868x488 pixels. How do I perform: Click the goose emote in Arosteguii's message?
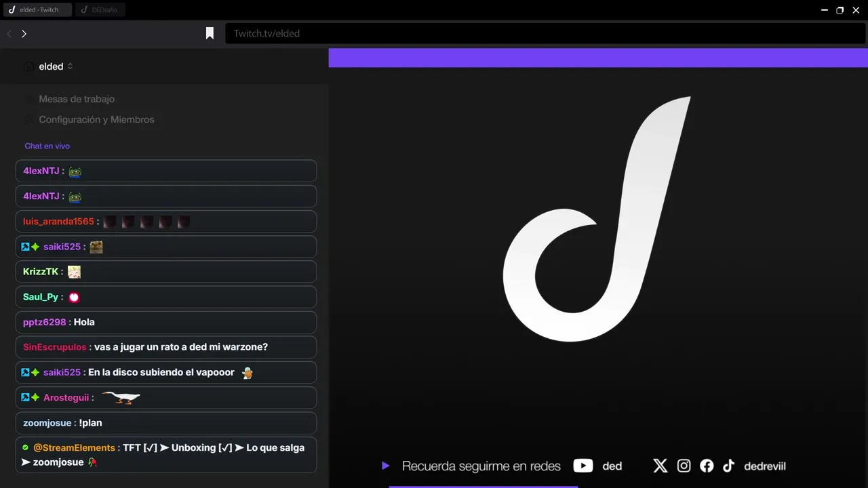coord(120,397)
